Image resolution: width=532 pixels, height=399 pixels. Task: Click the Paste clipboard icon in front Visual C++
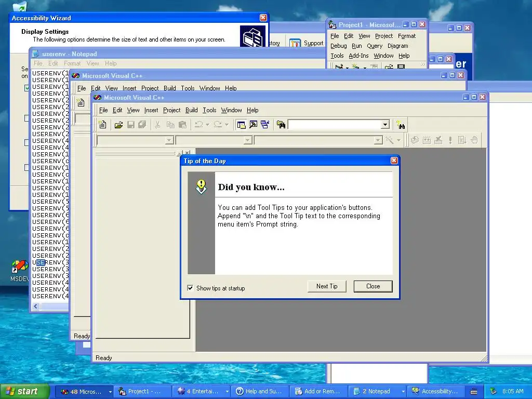click(182, 125)
